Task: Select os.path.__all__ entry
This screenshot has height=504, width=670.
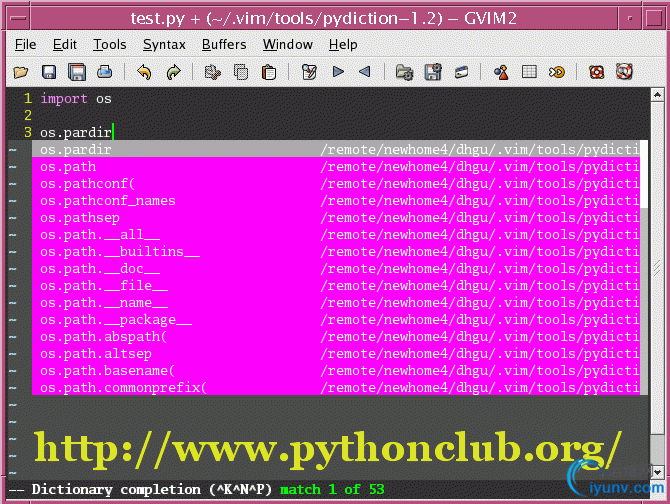Action: pyautogui.click(x=336, y=234)
